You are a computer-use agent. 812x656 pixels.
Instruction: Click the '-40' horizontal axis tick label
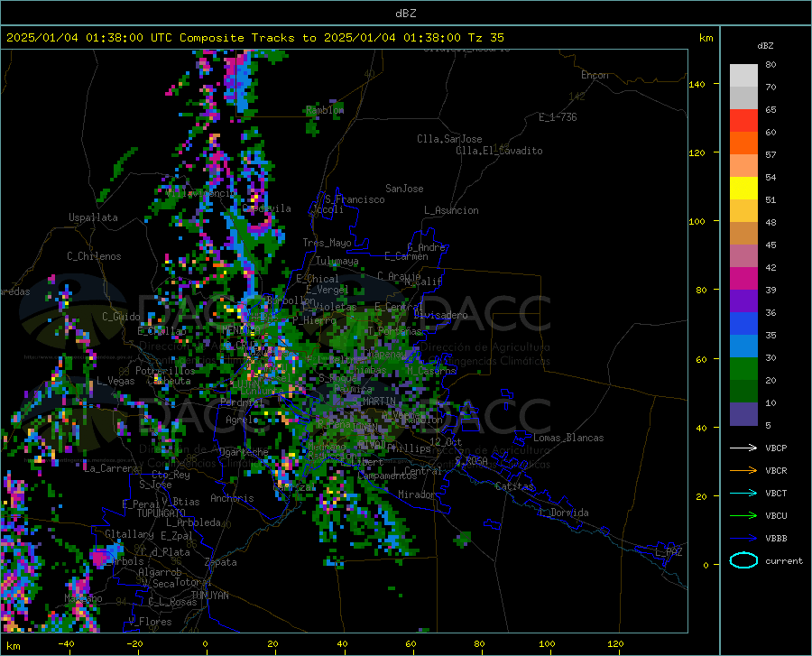(66, 643)
